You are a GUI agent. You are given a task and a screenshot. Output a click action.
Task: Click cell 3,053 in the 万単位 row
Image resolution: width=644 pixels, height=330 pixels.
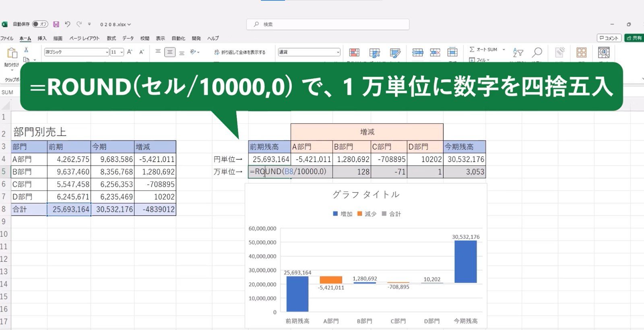click(464, 172)
